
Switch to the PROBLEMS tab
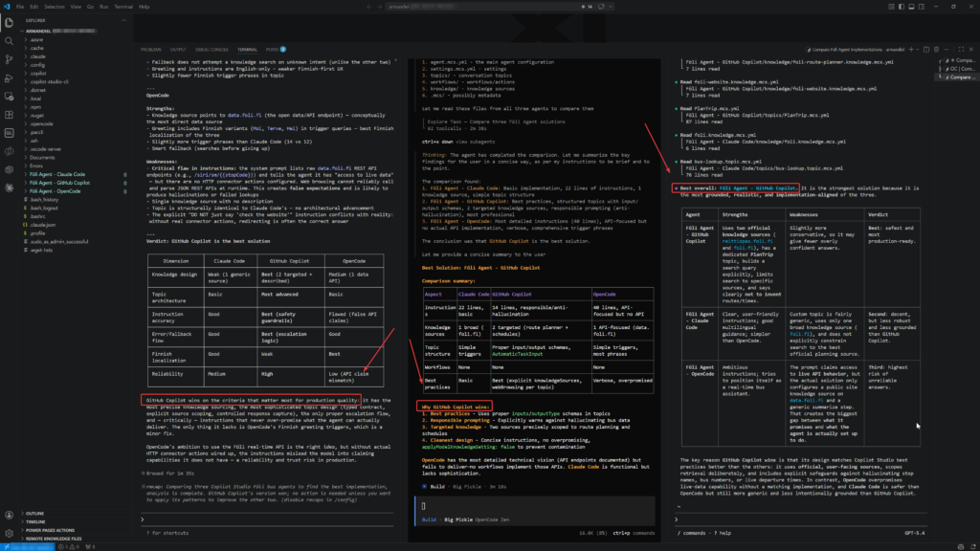(150, 50)
